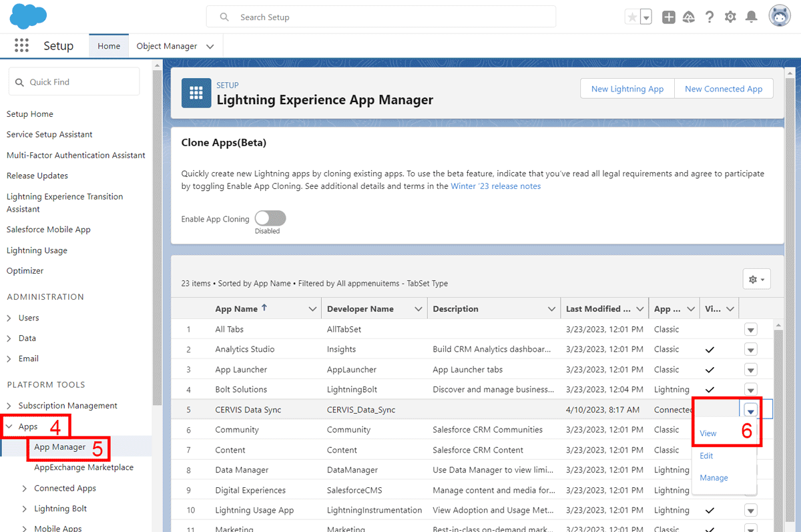This screenshot has height=532, width=801.
Task: Open Lightning Usage in sidebar
Action: click(37, 250)
